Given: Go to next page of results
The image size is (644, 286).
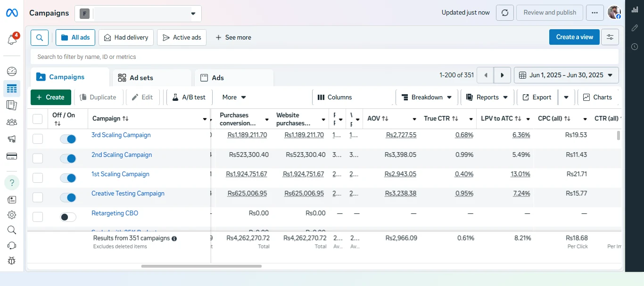Looking at the screenshot, I should [x=502, y=75].
